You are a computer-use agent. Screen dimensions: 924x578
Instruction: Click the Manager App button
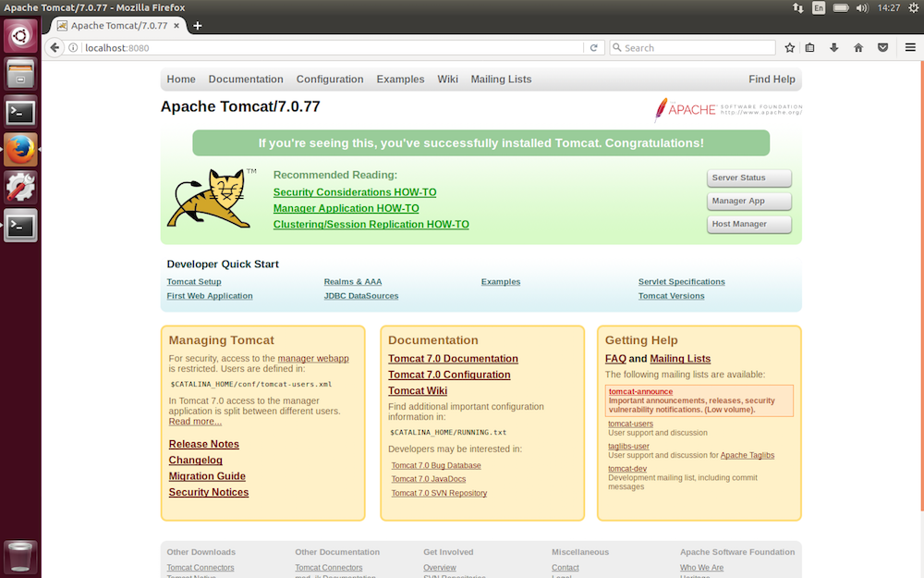tap(749, 201)
